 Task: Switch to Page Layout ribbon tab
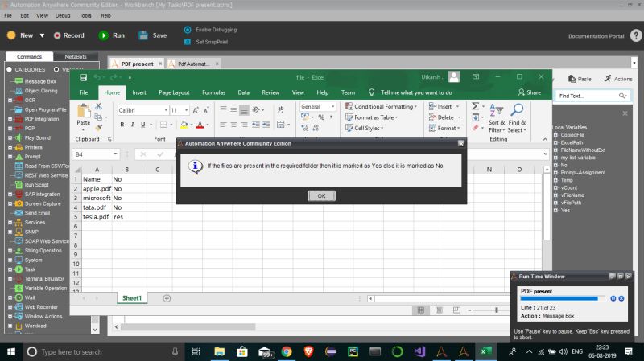point(174,92)
